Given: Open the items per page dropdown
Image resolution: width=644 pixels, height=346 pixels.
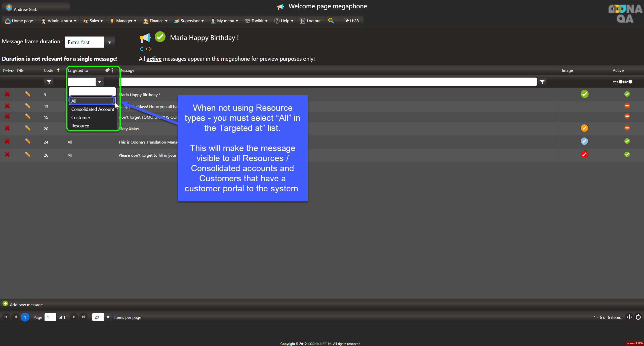Looking at the screenshot, I should 108,317.
